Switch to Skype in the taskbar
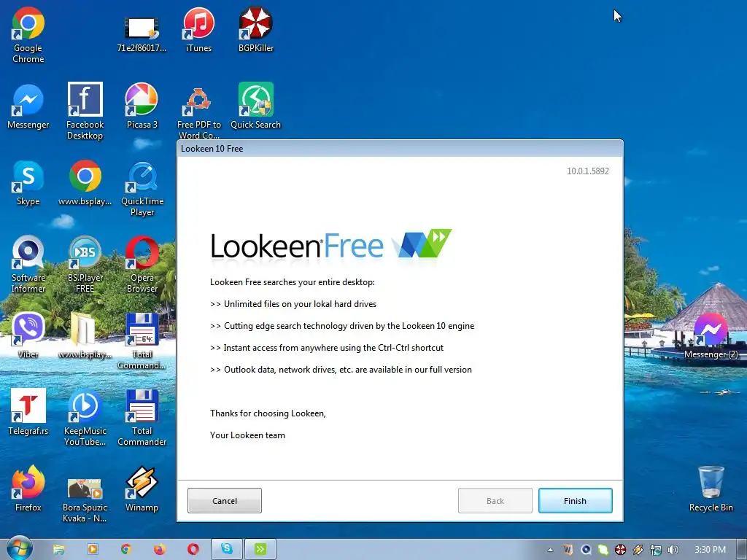The height and width of the screenshot is (560, 747). pyautogui.click(x=227, y=549)
